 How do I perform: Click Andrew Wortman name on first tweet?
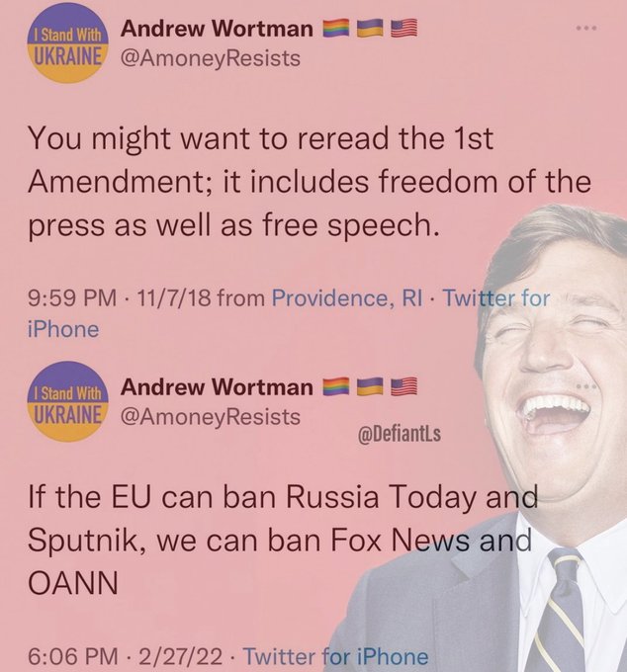pos(217,29)
